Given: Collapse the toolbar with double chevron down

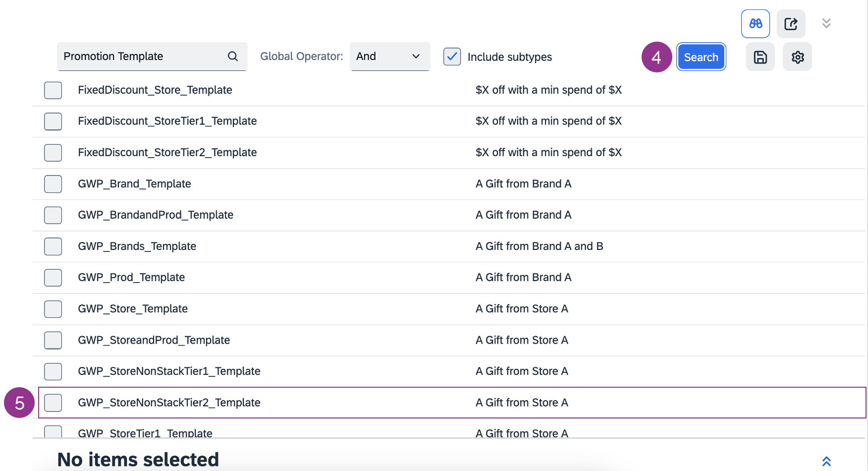Looking at the screenshot, I should coord(826,23).
